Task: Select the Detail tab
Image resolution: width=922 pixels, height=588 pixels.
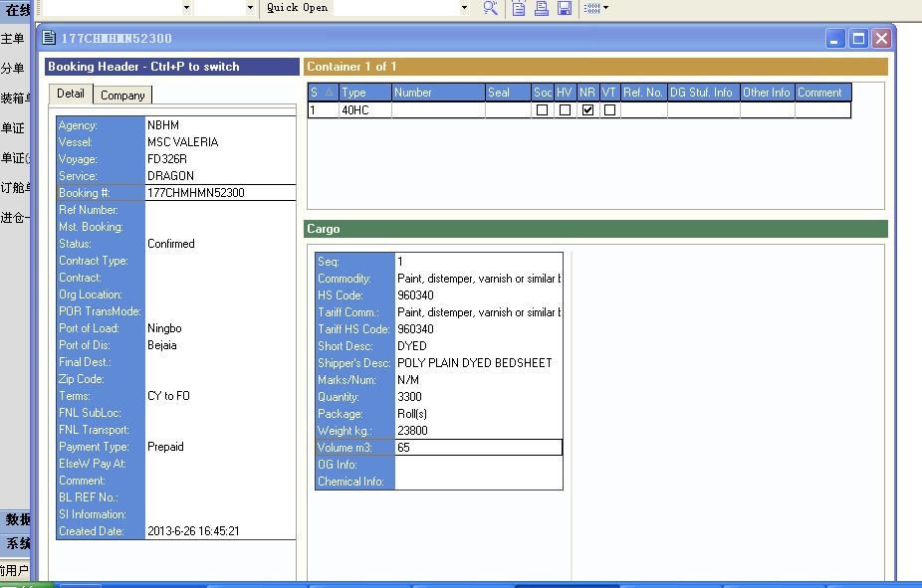Action: pyautogui.click(x=70, y=94)
